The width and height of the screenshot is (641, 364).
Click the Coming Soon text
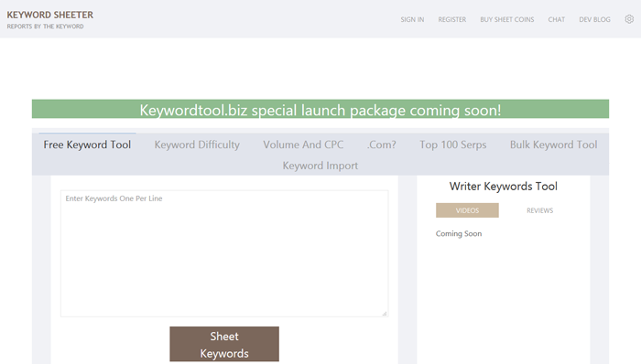(459, 233)
